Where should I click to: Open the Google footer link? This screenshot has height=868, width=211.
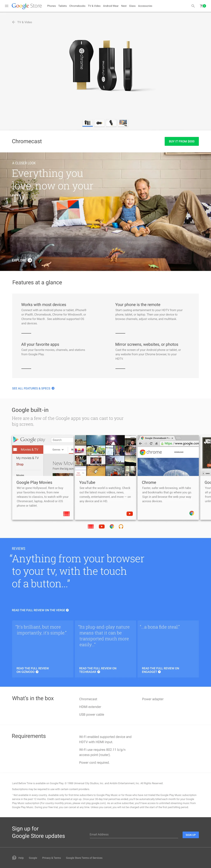33,858
